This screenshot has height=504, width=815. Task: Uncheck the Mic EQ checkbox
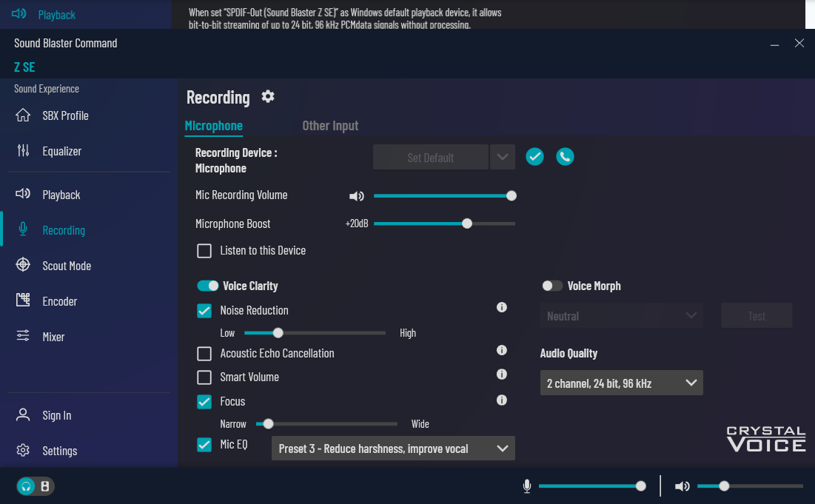[204, 445]
